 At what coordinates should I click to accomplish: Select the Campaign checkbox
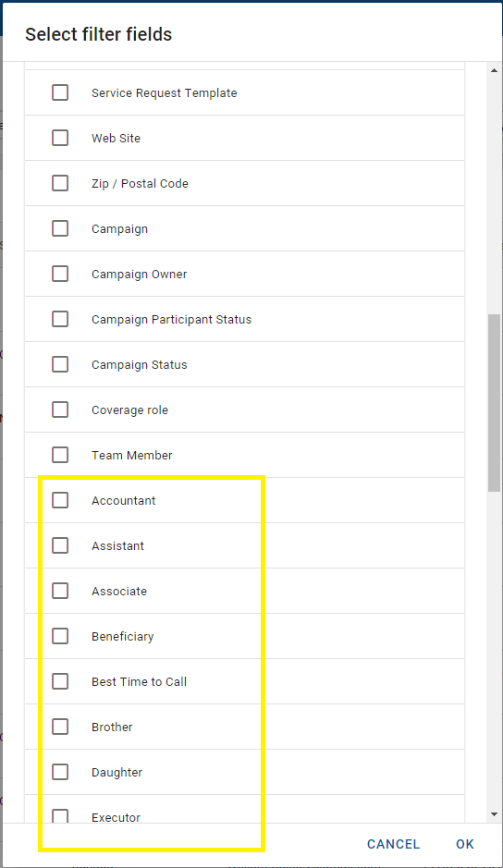point(60,228)
